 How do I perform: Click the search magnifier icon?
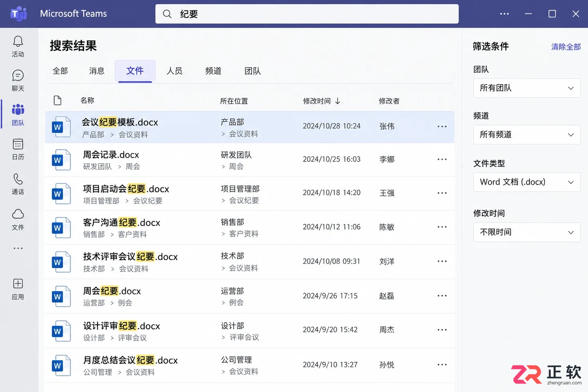coord(167,14)
